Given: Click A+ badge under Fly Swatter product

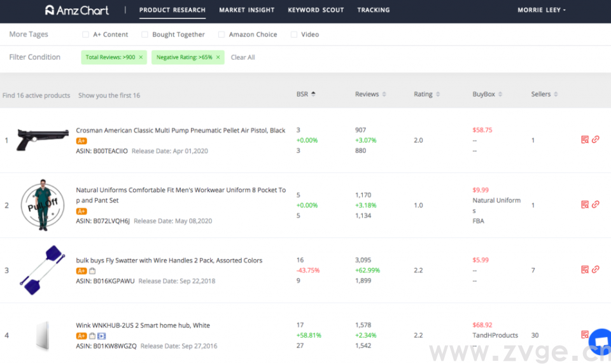Looking at the screenshot, I should pyautogui.click(x=81, y=271).
